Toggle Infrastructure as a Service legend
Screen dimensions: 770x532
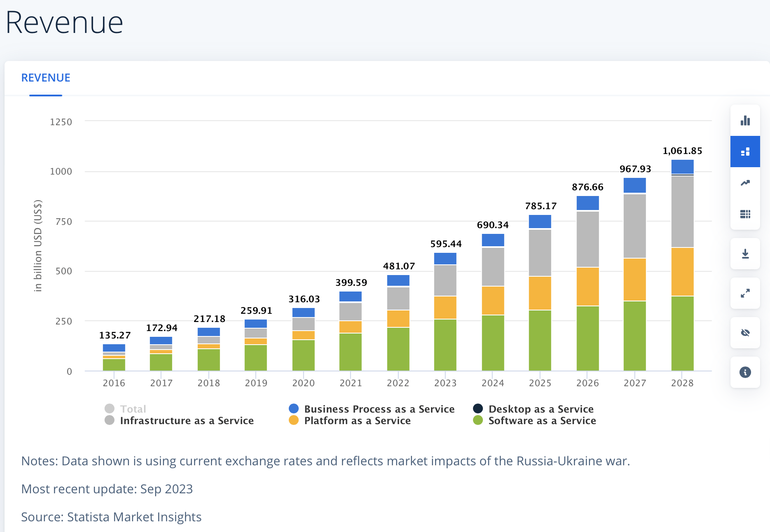186,420
